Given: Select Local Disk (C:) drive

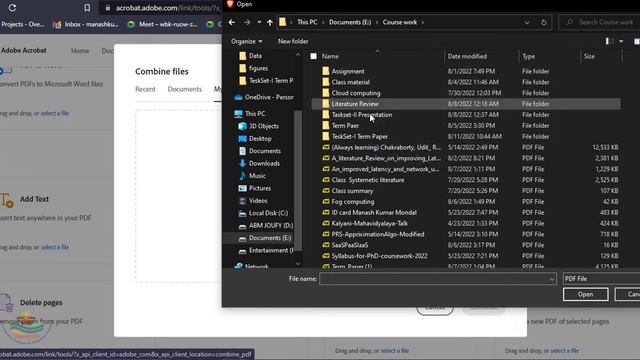Looking at the screenshot, I should [263, 213].
